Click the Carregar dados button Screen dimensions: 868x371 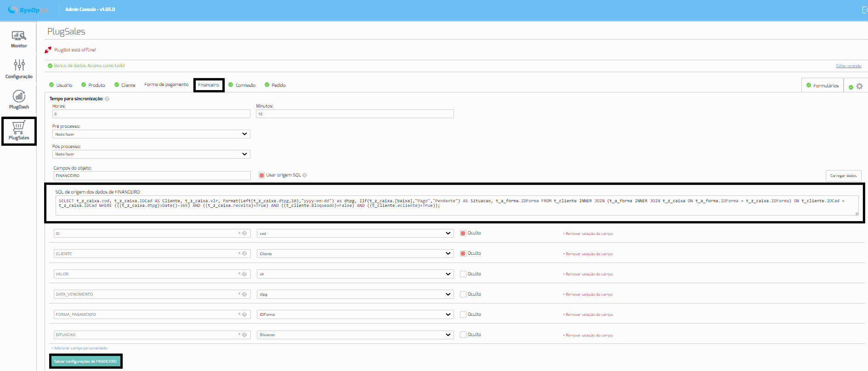point(843,176)
